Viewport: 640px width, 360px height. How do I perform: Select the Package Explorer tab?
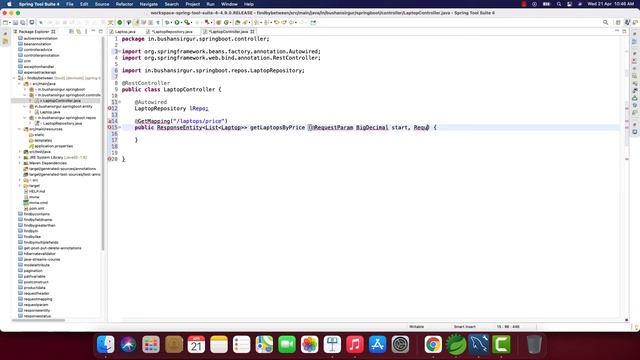34,31
